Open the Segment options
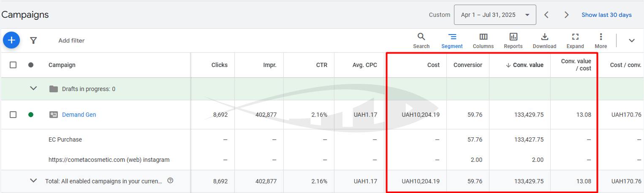This screenshot has height=193, width=644. coord(452,40)
